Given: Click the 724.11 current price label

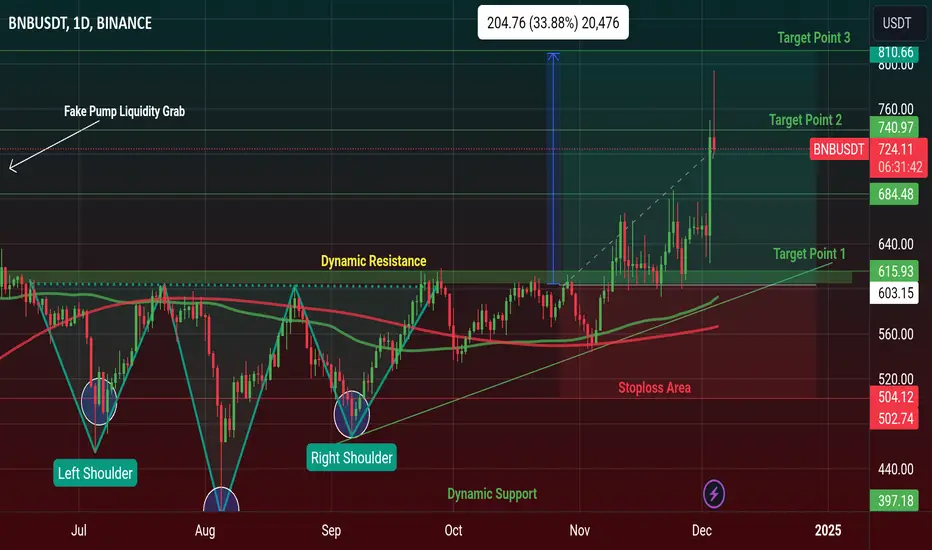Looking at the screenshot, I should tap(895, 149).
